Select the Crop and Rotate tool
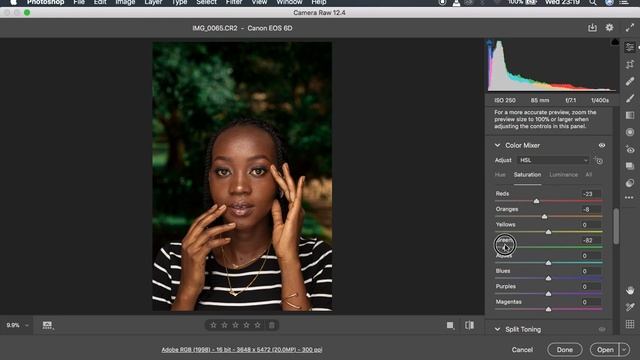Viewport: 640px width, 360px height. click(x=630, y=64)
